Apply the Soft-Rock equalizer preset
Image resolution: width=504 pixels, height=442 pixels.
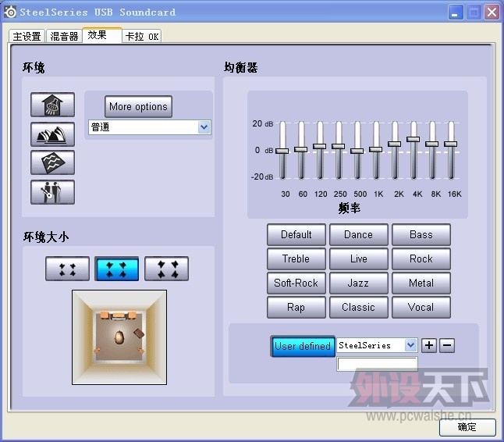point(296,283)
